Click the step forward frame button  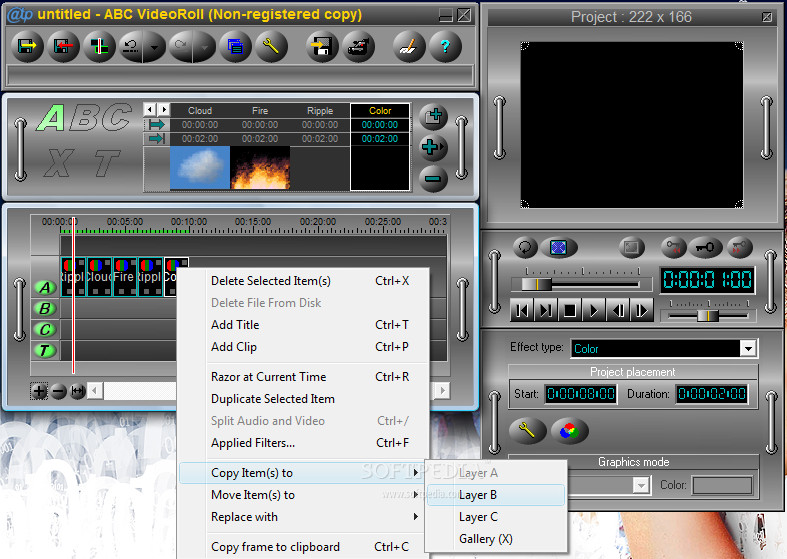point(641,311)
